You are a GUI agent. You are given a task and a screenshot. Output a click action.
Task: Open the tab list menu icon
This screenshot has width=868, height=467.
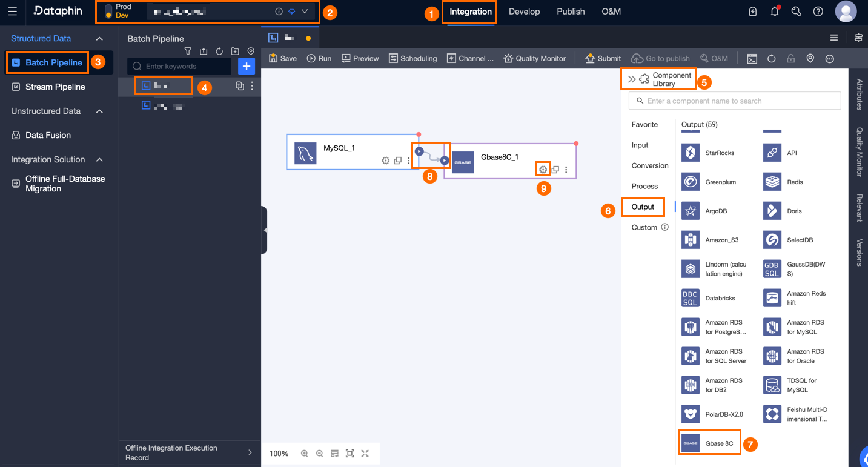click(x=834, y=38)
